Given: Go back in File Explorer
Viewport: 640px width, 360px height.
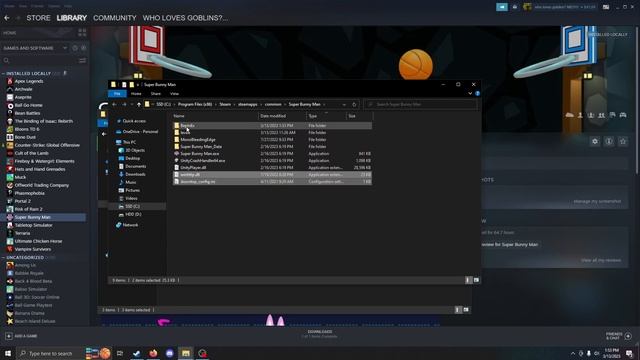Looking at the screenshot, I should [x=114, y=104].
